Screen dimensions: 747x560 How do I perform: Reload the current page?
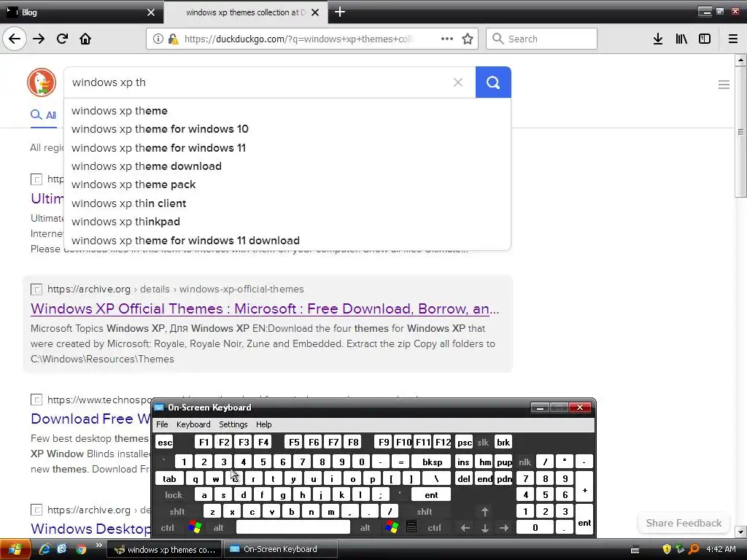62,39
